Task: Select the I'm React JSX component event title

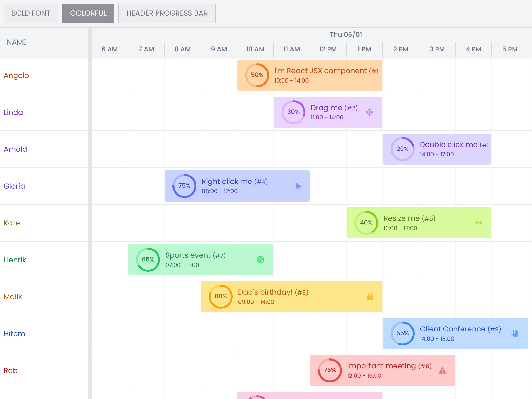Action: (327, 71)
